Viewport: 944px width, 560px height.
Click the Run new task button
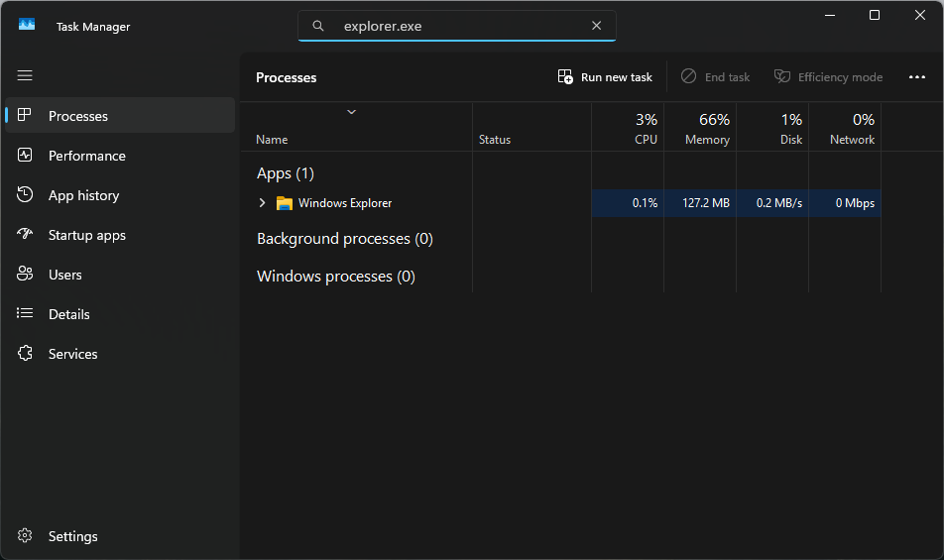pos(606,77)
